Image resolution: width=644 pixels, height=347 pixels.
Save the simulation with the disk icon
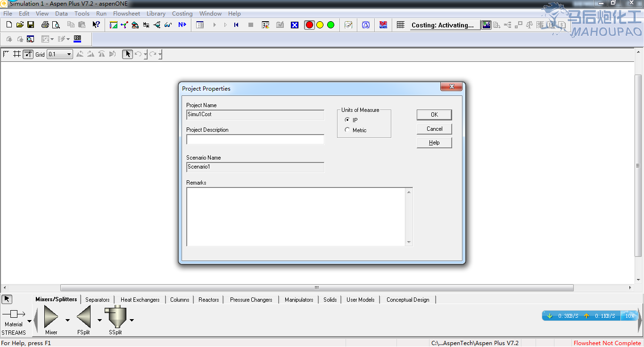31,25
